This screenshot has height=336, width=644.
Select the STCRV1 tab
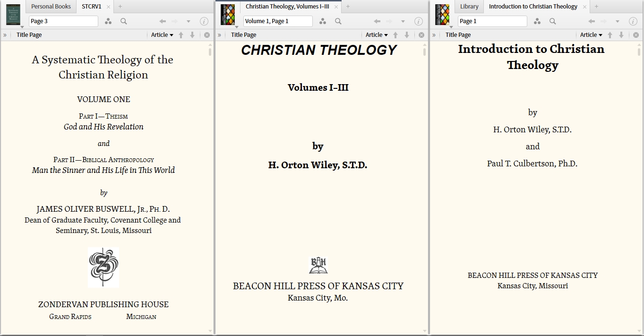[x=91, y=7]
